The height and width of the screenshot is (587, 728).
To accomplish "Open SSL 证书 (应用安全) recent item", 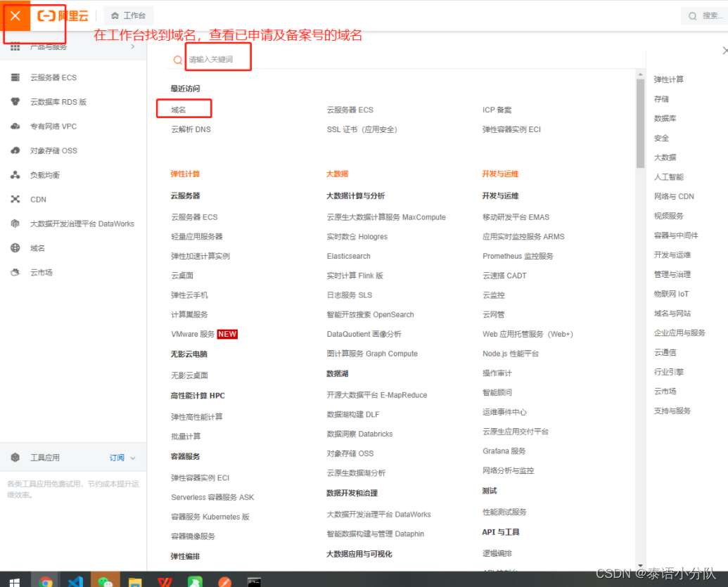I will [x=362, y=129].
